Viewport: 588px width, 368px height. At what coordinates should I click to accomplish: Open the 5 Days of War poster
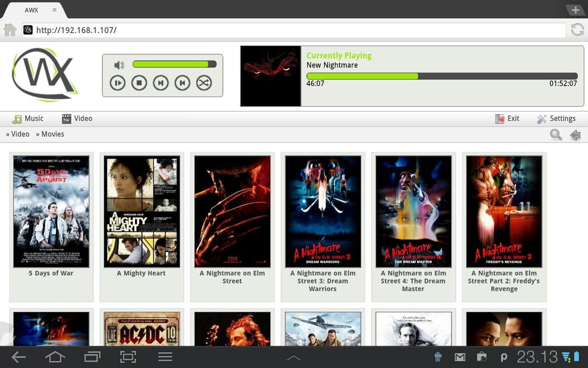click(x=51, y=212)
